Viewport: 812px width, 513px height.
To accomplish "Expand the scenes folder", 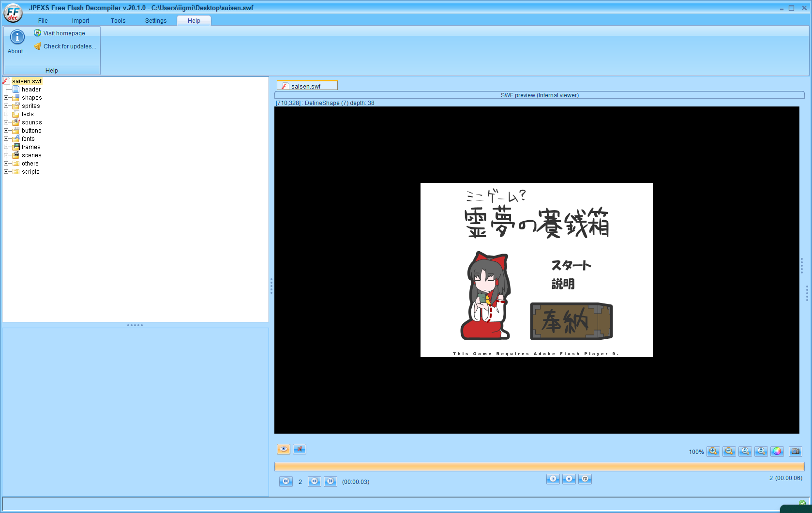I will tap(6, 155).
